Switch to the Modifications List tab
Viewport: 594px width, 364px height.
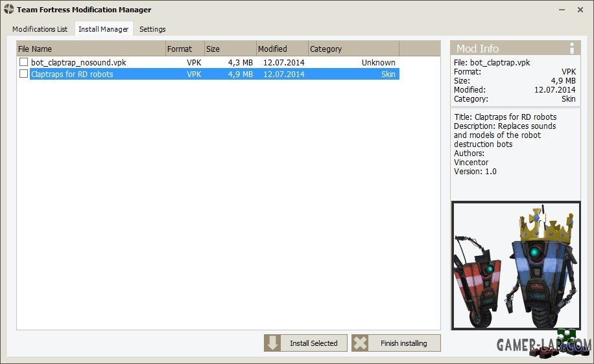tap(40, 29)
